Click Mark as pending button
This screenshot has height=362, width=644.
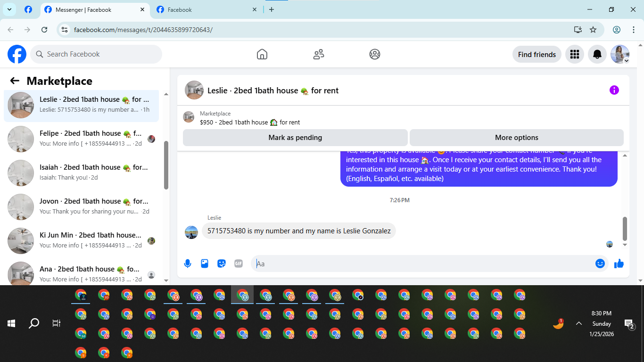pyautogui.click(x=295, y=138)
